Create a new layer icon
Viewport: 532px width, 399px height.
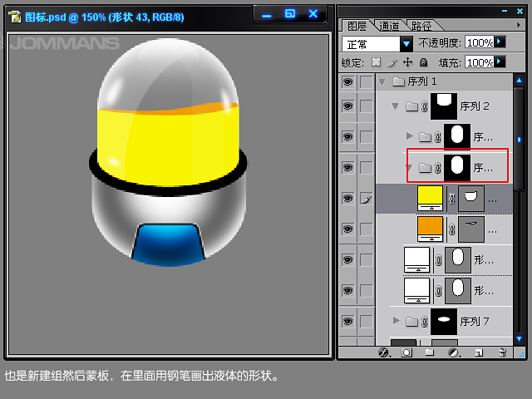478,352
